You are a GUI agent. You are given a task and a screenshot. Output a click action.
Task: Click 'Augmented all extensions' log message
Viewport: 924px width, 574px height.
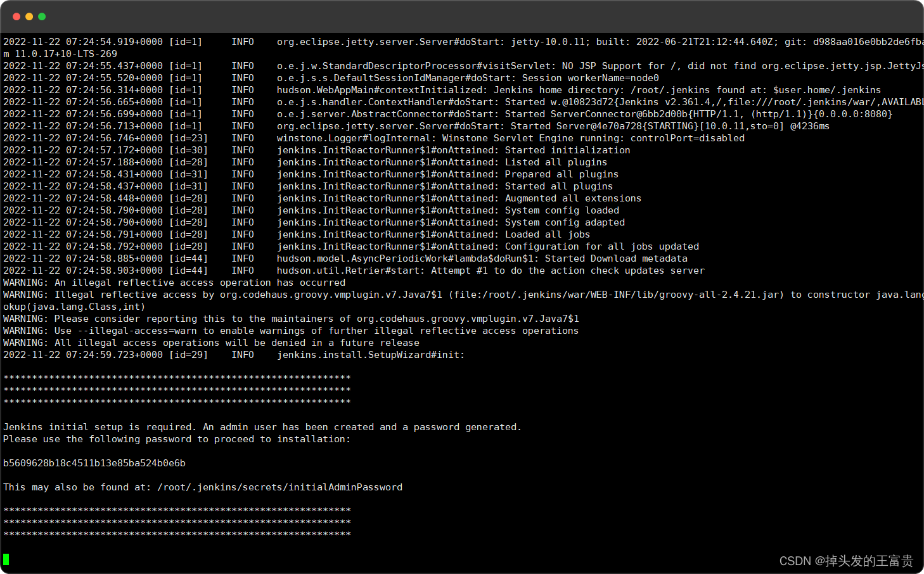pos(574,198)
